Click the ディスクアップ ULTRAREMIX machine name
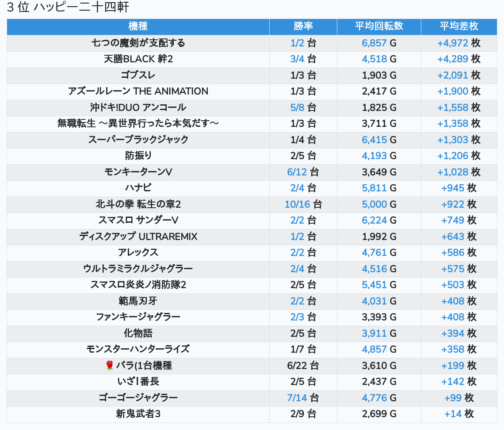The width and height of the screenshot is (504, 430). pyautogui.click(x=138, y=236)
